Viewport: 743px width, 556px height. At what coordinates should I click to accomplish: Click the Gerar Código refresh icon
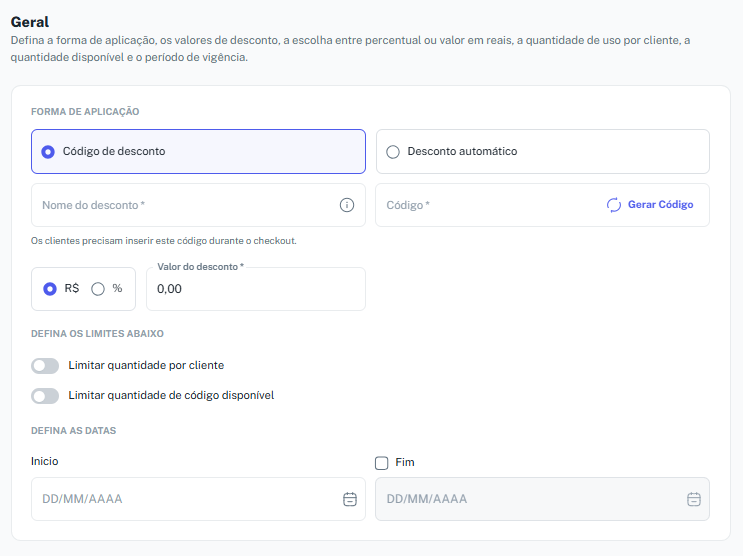614,205
